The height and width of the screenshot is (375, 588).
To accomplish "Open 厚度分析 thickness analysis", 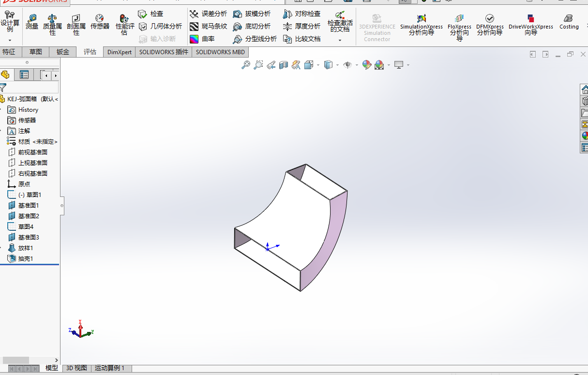I will (302, 26).
